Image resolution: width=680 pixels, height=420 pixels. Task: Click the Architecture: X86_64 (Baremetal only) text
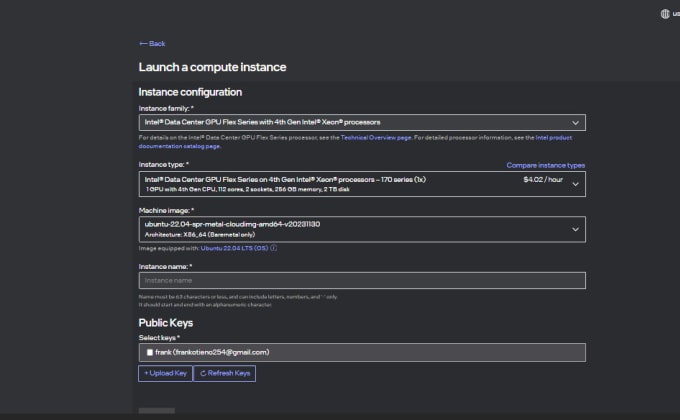coord(200,234)
